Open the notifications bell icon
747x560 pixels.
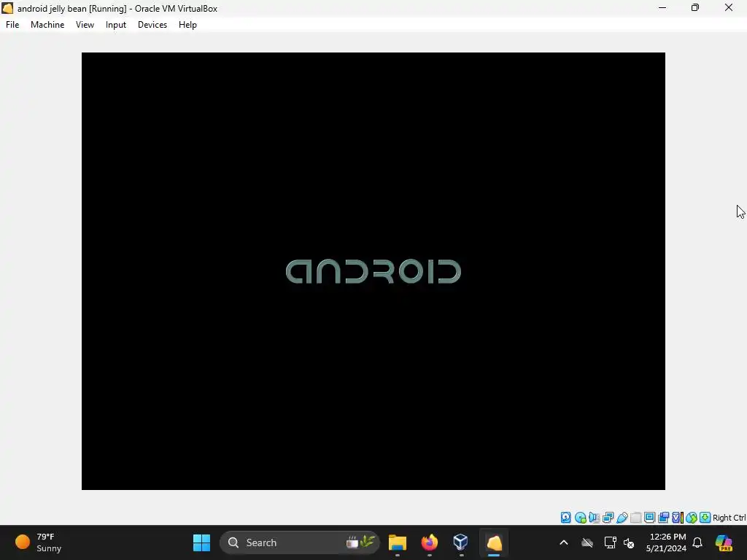tap(697, 542)
